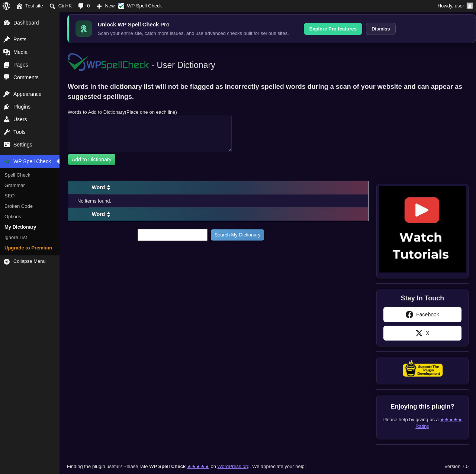Click Add to Dictionary button
The width and height of the screenshot is (476, 474).
point(91,159)
